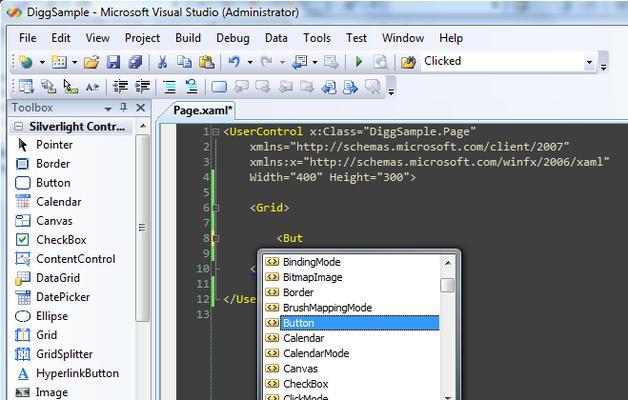Image resolution: width=628 pixels, height=400 pixels.
Task: Click the Display Parameter Info icon
Action: (x=49, y=86)
